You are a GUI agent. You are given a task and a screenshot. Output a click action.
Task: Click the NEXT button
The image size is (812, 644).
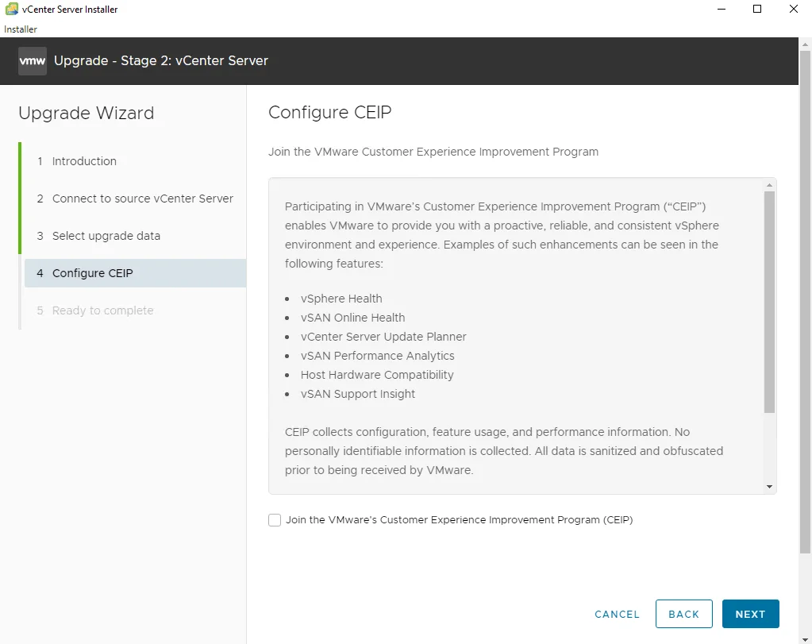[x=750, y=614]
